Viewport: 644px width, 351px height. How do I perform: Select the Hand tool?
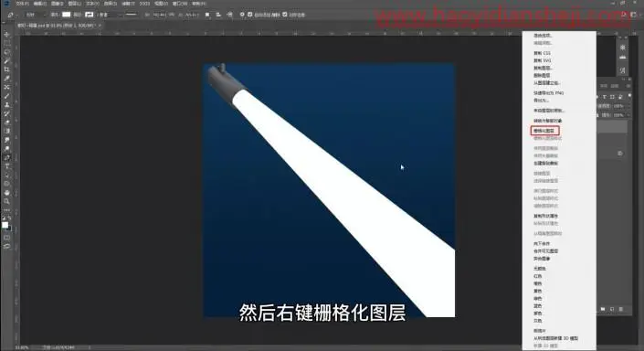pyautogui.click(x=6, y=192)
